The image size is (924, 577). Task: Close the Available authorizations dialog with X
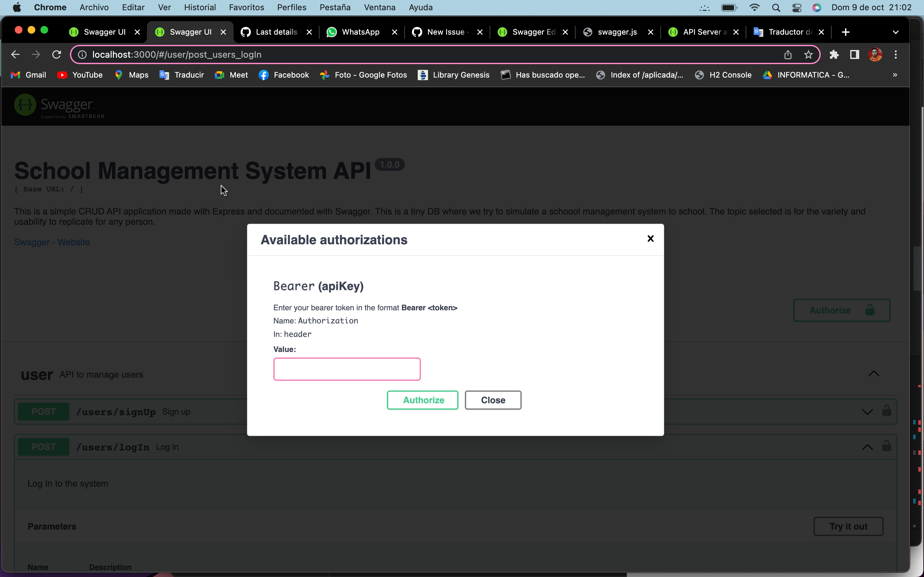coord(650,239)
